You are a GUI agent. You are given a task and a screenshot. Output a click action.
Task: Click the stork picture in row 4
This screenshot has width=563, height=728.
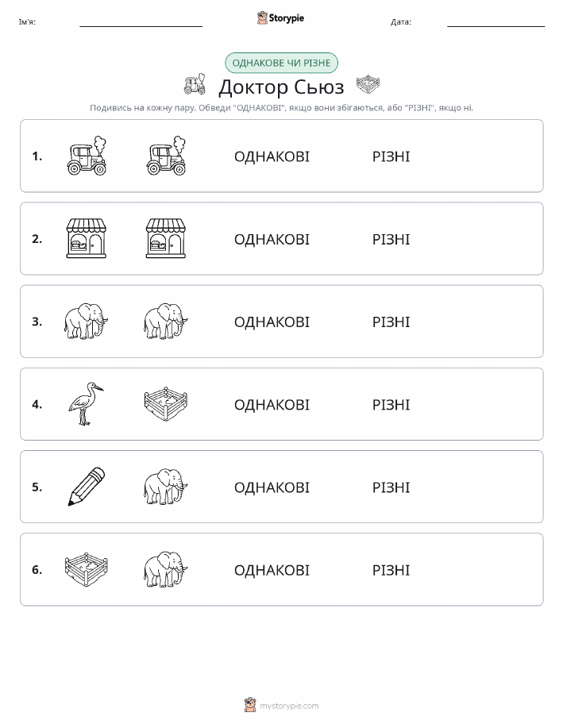point(86,404)
